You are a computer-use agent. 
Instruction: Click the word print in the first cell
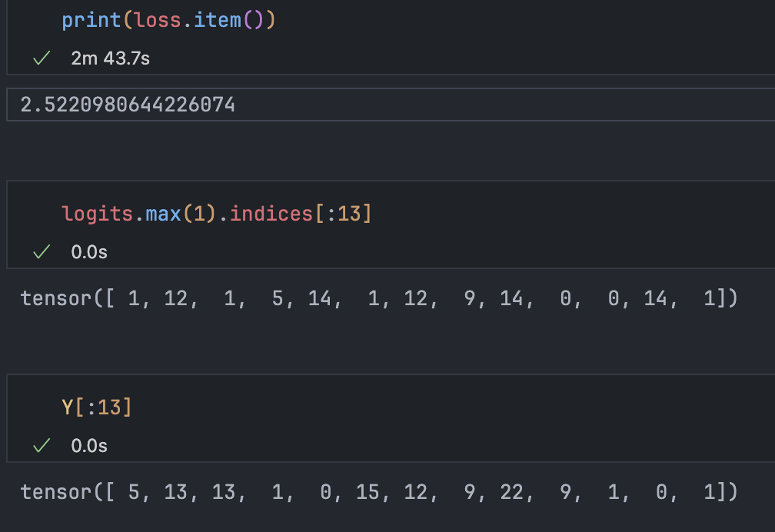click(x=91, y=20)
